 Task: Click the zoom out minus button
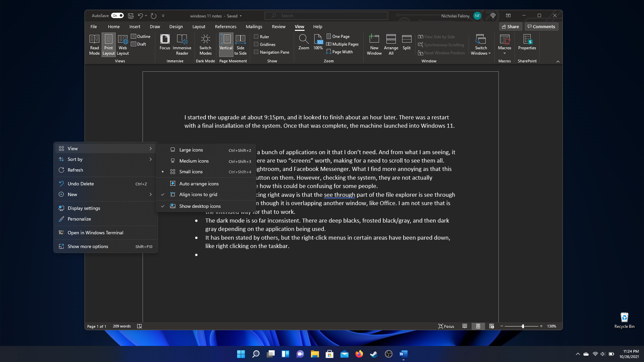pos(502,326)
